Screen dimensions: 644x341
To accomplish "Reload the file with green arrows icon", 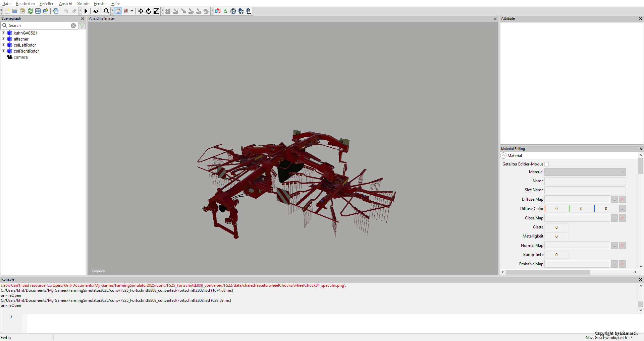I will 30,11.
